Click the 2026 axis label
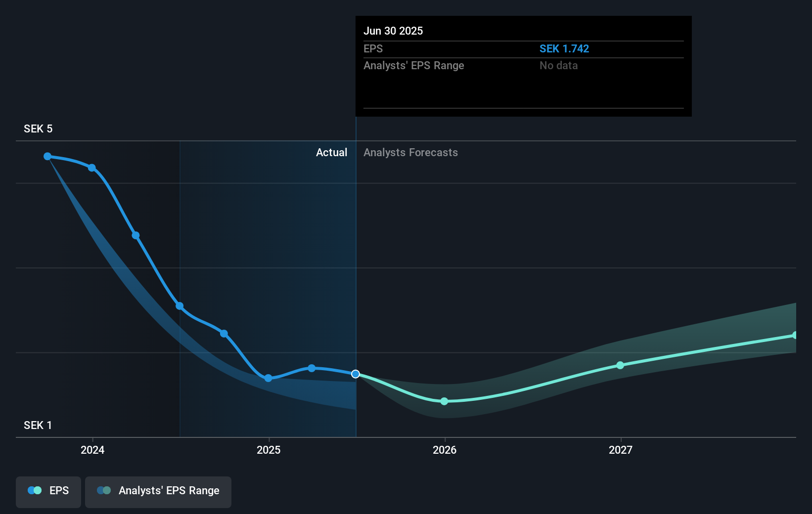 [445, 450]
